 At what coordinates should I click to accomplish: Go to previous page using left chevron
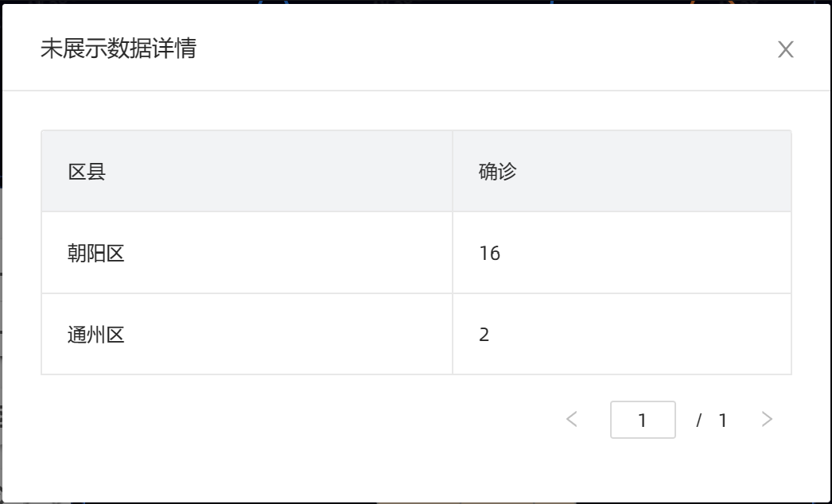coord(571,419)
